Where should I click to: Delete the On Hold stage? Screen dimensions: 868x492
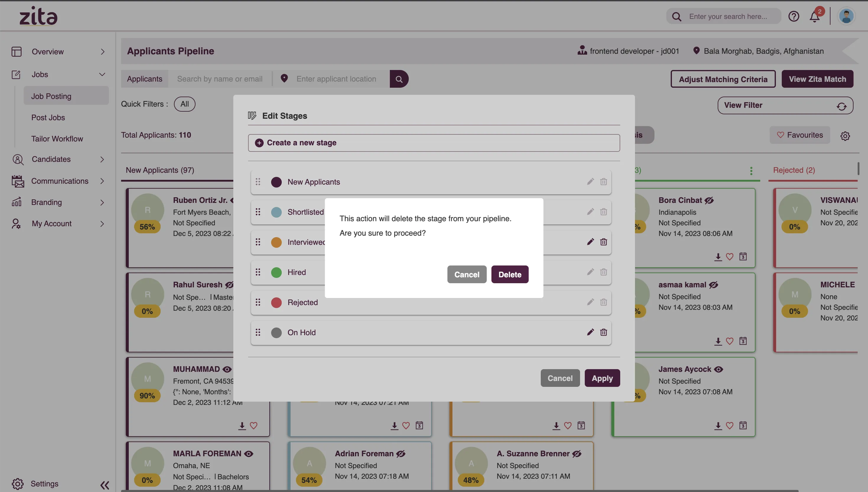click(x=603, y=332)
